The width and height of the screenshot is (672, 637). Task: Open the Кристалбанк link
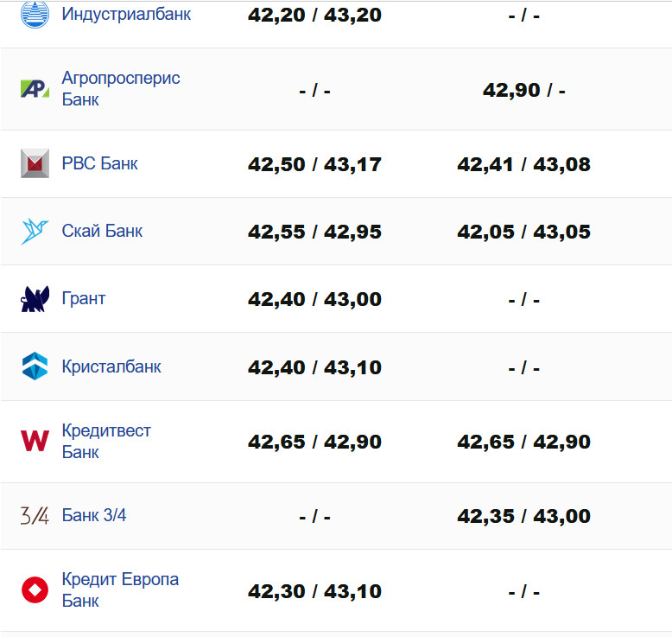click(x=111, y=366)
